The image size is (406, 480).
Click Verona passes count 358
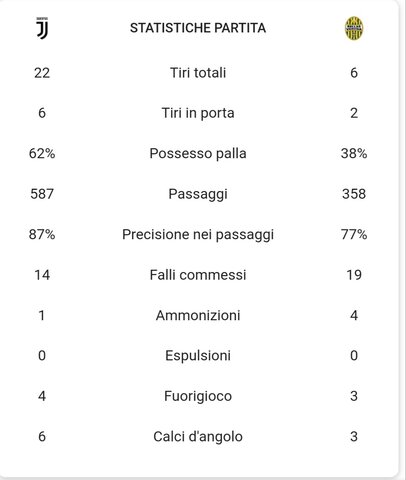click(x=354, y=194)
